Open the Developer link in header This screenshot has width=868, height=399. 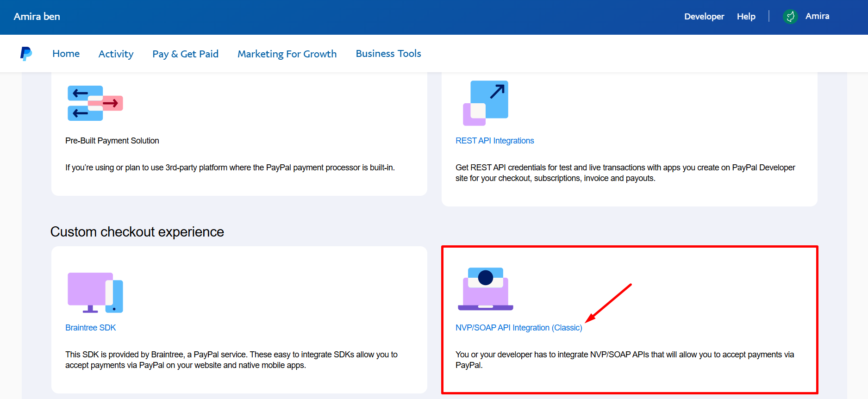[704, 17]
